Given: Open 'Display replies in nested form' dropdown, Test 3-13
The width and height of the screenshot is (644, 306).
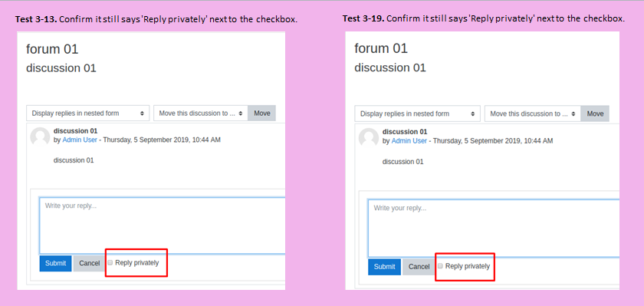Looking at the screenshot, I should [x=88, y=114].
